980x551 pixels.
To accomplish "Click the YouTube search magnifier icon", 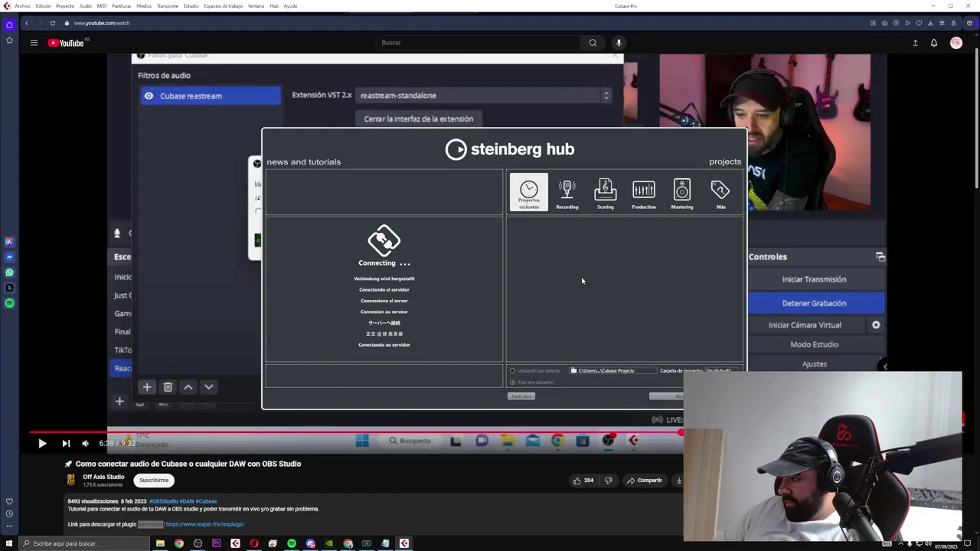I will 593,43.
